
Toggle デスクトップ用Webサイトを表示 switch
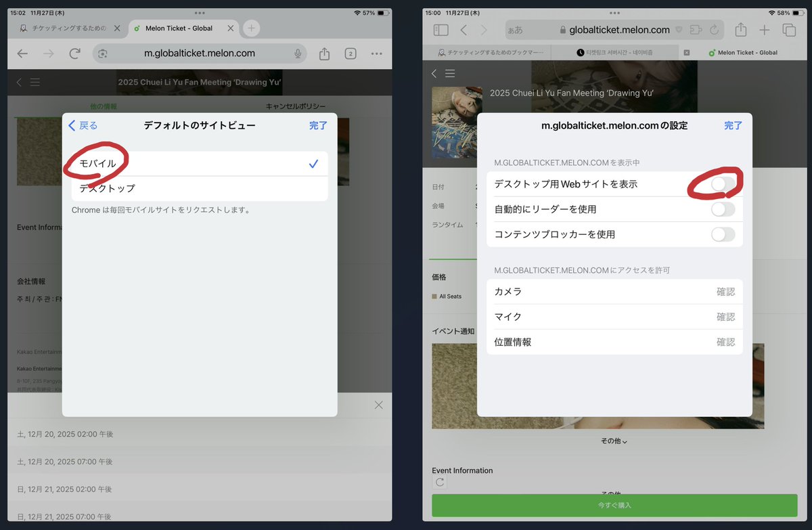coord(723,184)
